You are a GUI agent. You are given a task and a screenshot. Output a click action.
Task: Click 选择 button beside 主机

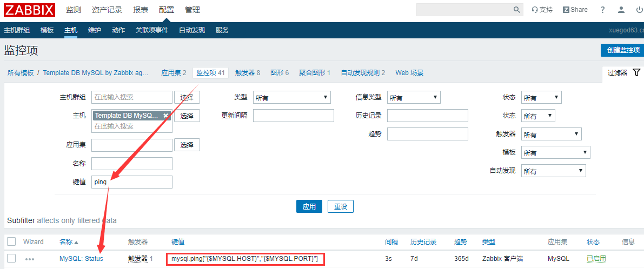click(x=187, y=116)
